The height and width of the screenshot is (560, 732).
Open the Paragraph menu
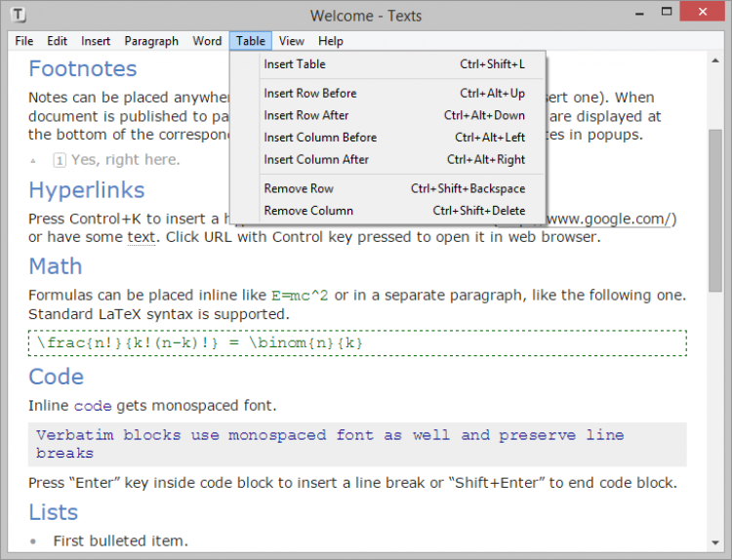(151, 41)
